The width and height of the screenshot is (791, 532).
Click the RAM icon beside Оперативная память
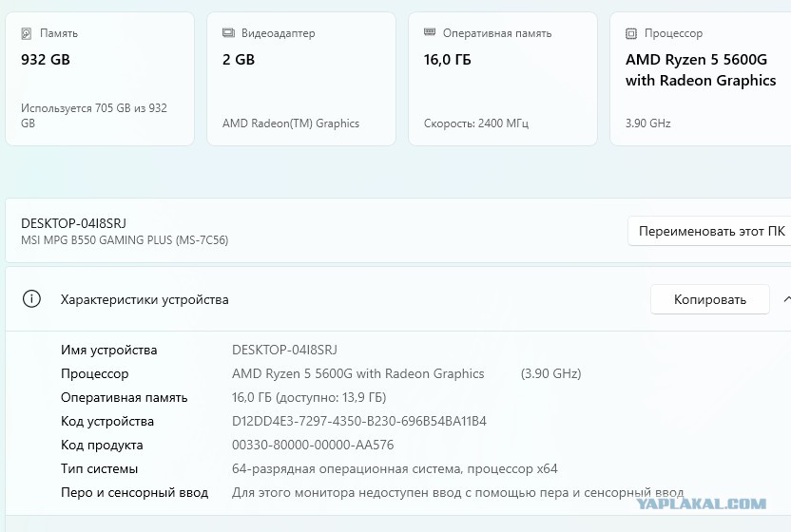[x=430, y=32]
